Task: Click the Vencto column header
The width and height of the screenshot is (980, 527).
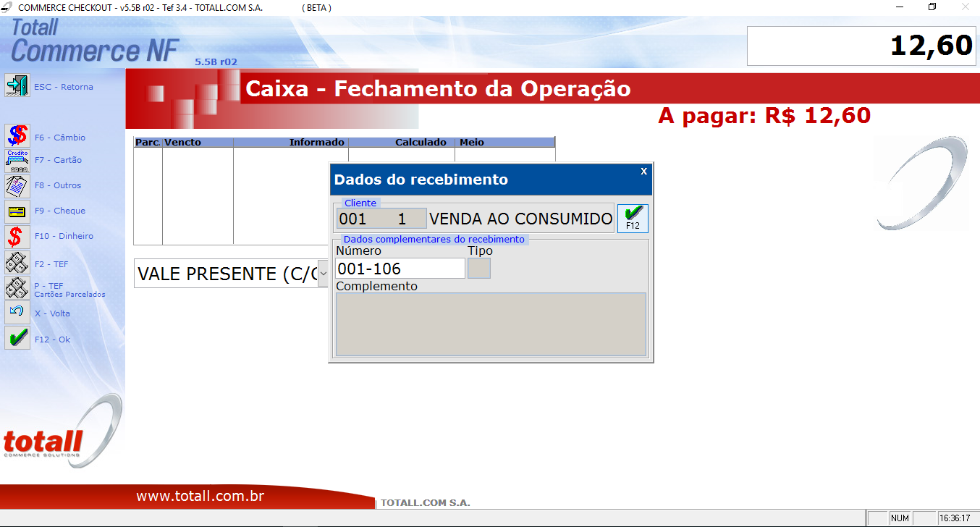Action: 198,142
